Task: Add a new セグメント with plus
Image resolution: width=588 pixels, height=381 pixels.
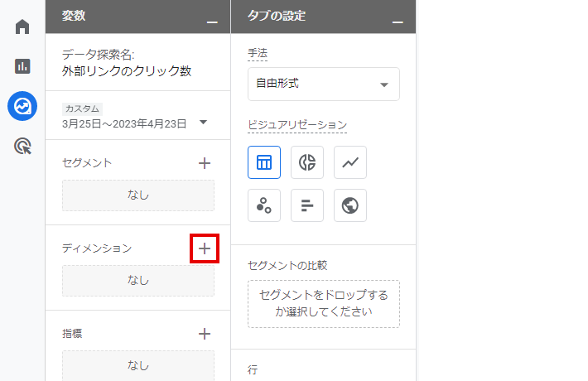Action: (205, 163)
